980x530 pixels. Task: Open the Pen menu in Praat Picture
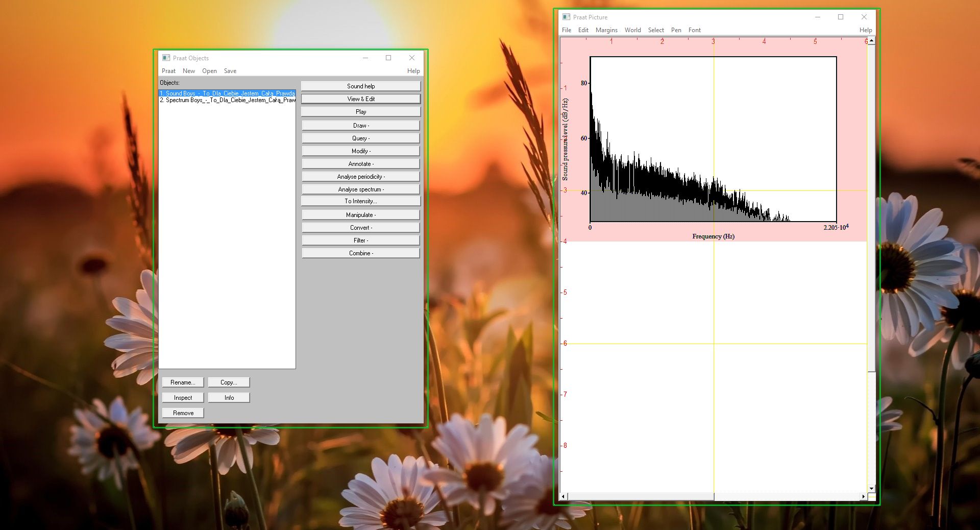(676, 30)
